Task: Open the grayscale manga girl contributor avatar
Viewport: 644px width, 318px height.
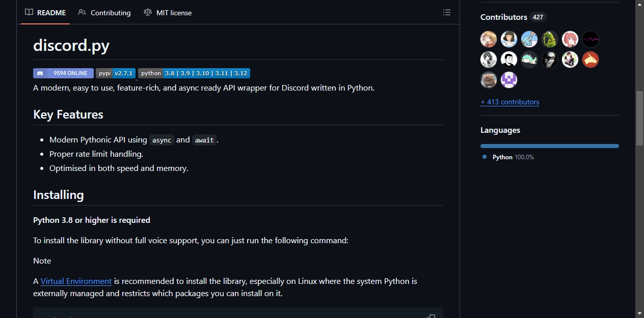Action: tap(489, 60)
